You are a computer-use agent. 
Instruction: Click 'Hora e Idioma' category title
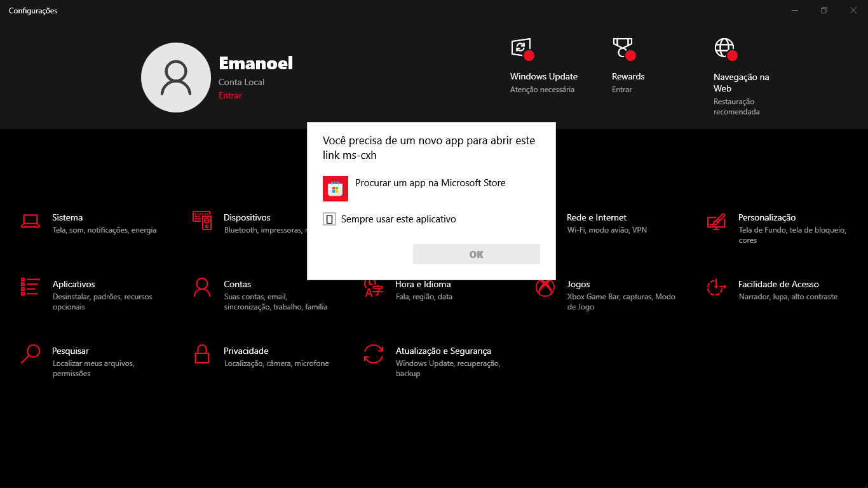click(x=423, y=284)
